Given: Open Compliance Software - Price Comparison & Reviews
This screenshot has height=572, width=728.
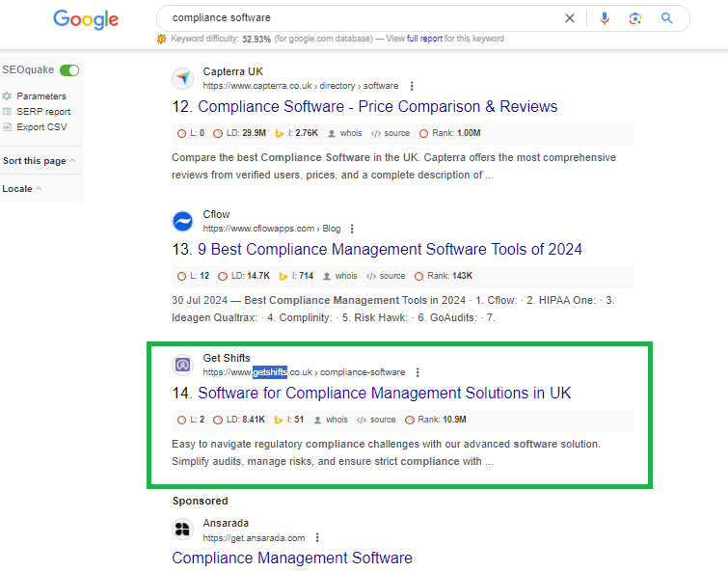Looking at the screenshot, I should point(377,106).
